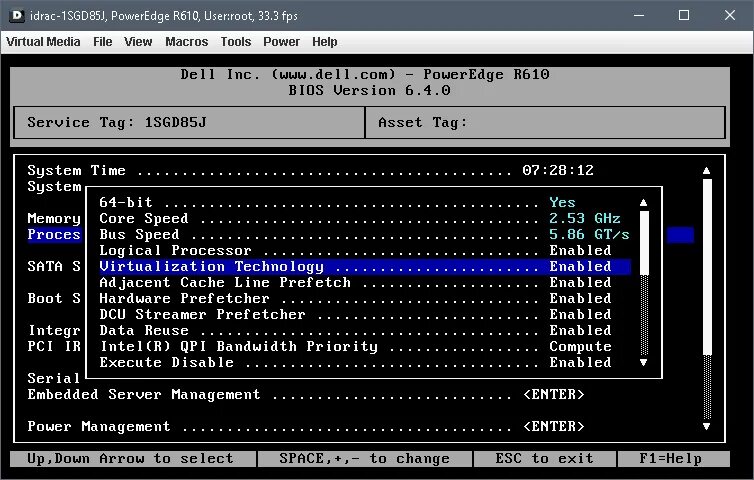Screen dimensions: 754x480
Task: Click the F1=Help hint
Action: tap(671, 458)
